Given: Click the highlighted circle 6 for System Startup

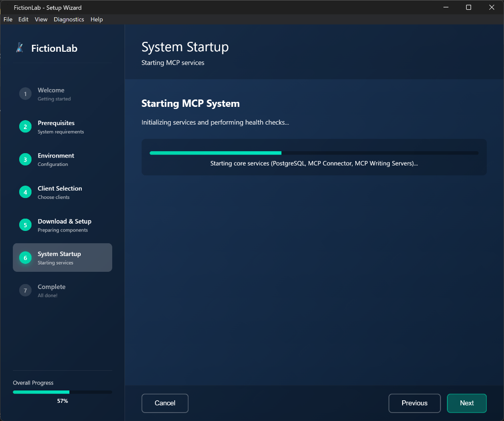Looking at the screenshot, I should pos(25,258).
